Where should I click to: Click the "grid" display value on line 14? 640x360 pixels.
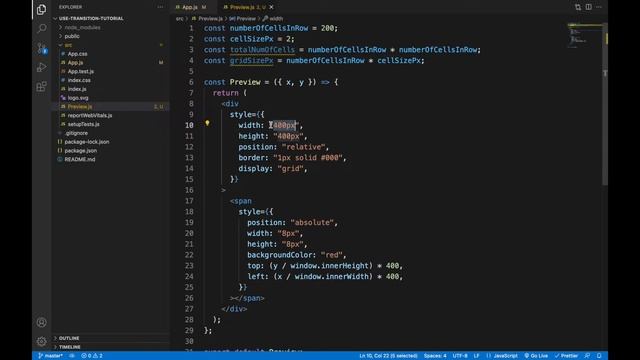pos(290,169)
